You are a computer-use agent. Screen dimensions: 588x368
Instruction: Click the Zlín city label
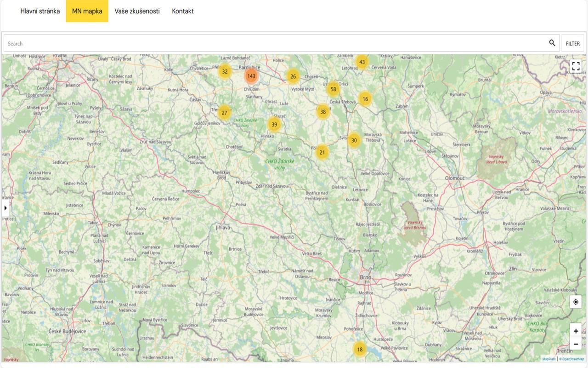[513, 268]
